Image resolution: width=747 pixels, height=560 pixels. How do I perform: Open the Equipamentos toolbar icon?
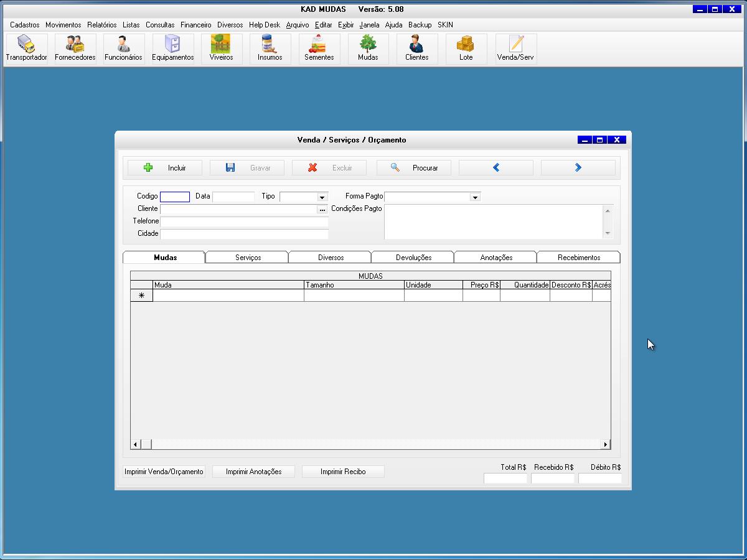[x=172, y=49]
